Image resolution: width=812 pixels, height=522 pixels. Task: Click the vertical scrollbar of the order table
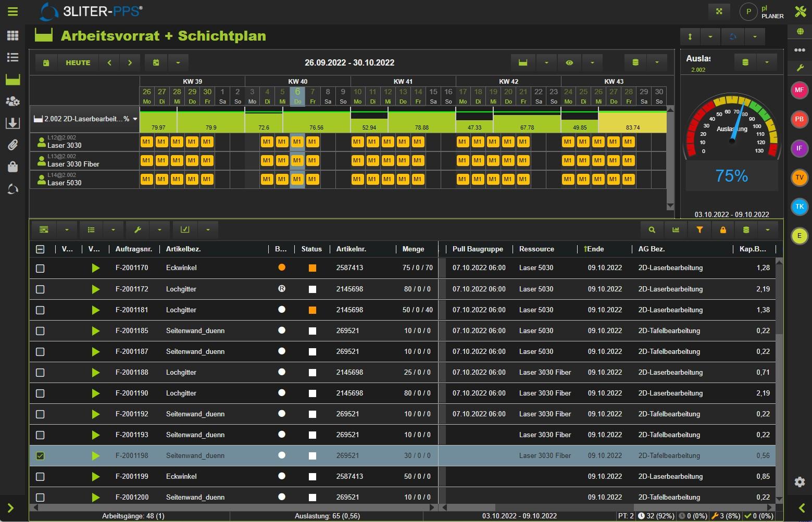click(x=779, y=380)
